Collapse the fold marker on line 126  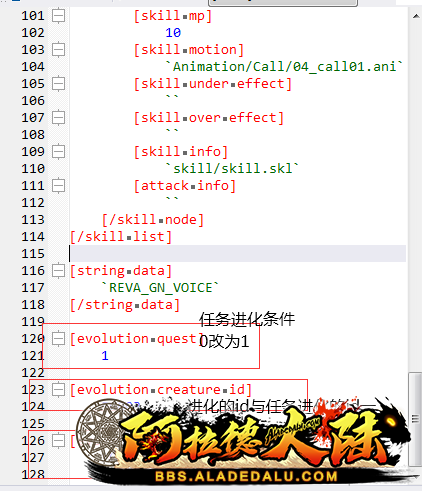58,441
